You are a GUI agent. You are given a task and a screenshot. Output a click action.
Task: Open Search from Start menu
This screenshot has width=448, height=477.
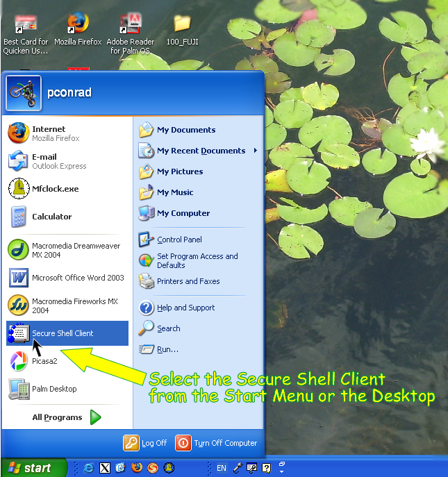199,328
